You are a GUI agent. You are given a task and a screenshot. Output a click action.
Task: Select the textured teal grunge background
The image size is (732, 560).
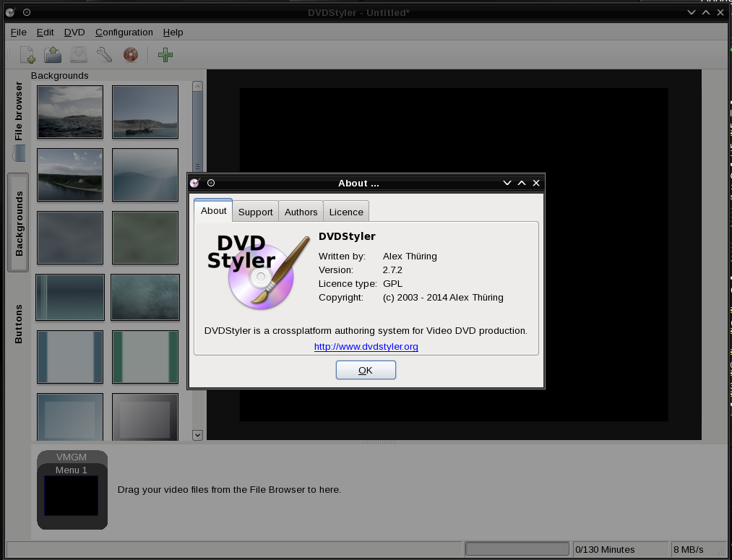point(145,297)
